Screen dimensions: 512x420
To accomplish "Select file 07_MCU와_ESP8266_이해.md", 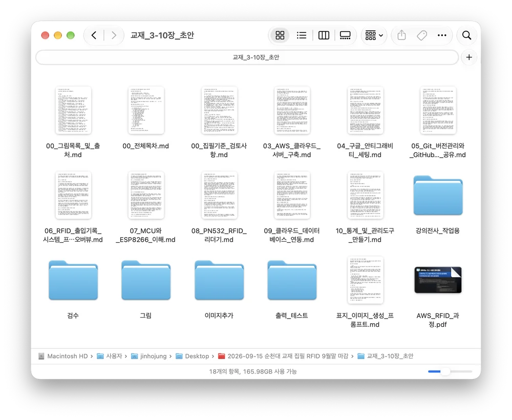I will tap(146, 207).
